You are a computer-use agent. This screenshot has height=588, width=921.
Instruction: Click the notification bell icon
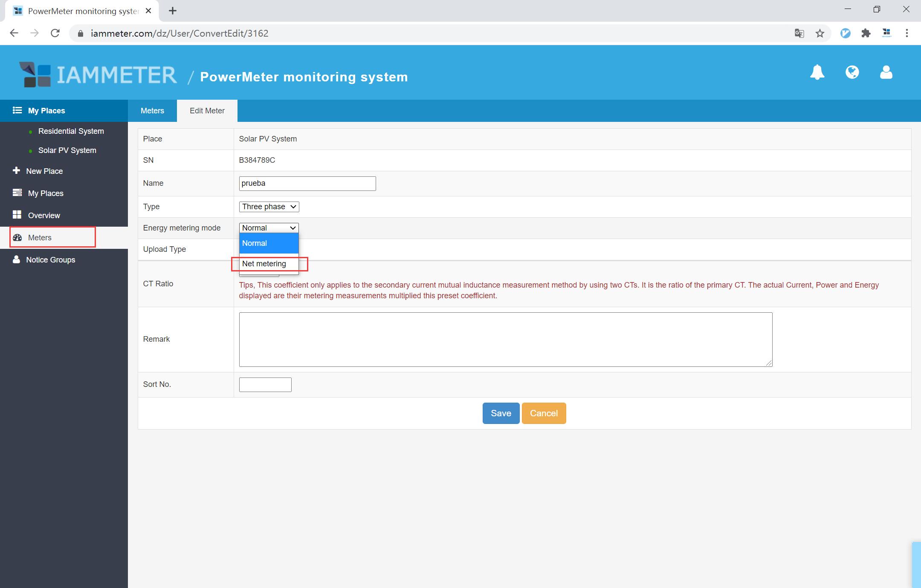coord(817,72)
